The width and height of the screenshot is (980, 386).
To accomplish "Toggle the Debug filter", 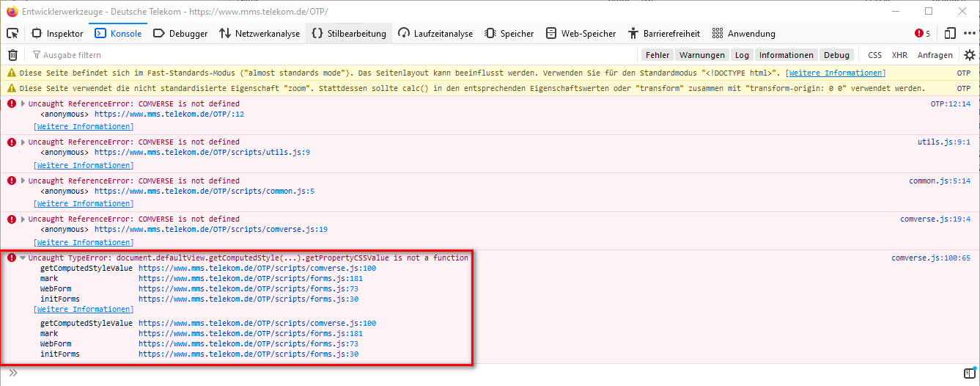I will (836, 55).
